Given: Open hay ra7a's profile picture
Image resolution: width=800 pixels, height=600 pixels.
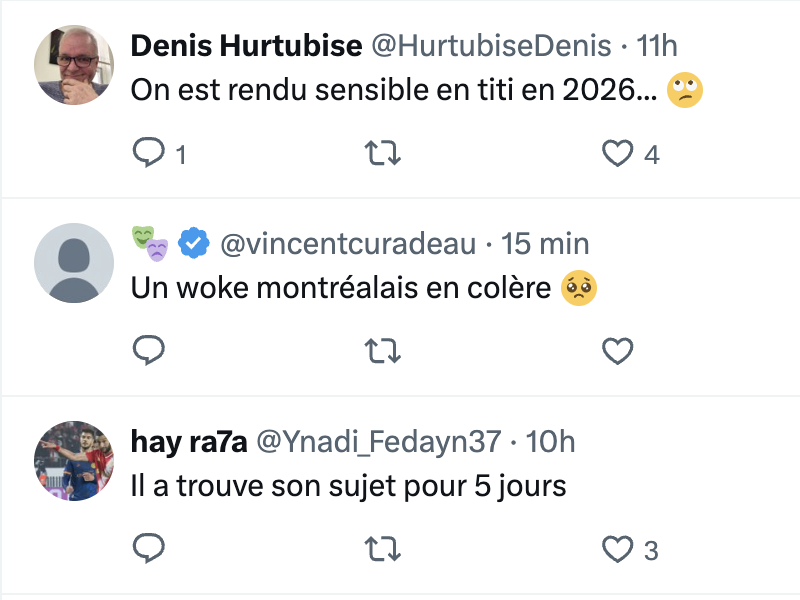Looking at the screenshot, I should point(74,460).
